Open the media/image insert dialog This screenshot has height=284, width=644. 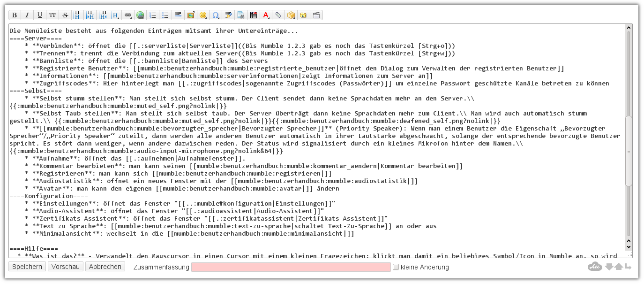[190, 15]
